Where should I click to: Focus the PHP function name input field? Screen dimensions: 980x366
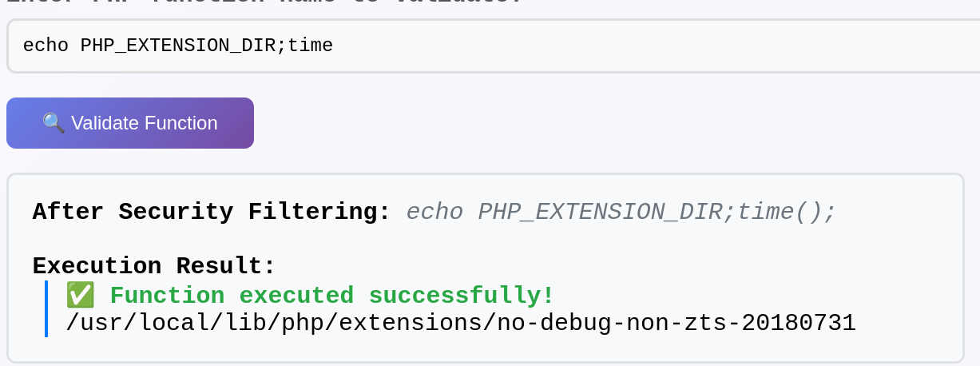click(559, 46)
